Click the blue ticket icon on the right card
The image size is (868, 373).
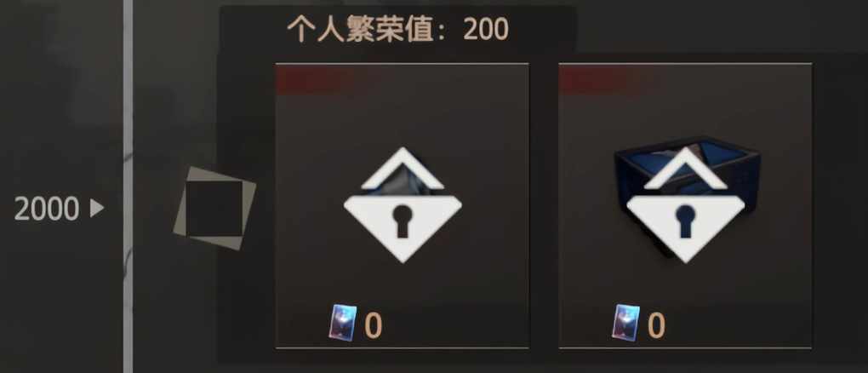coord(625,323)
